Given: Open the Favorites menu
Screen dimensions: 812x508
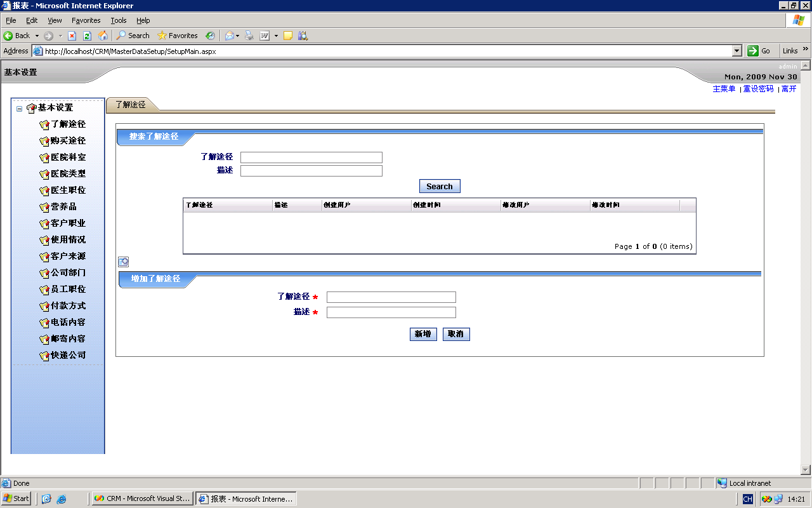Looking at the screenshot, I should tap(86, 20).
